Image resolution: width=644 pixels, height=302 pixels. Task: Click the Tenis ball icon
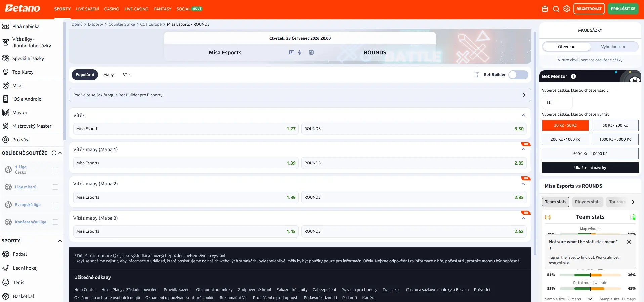(6, 282)
